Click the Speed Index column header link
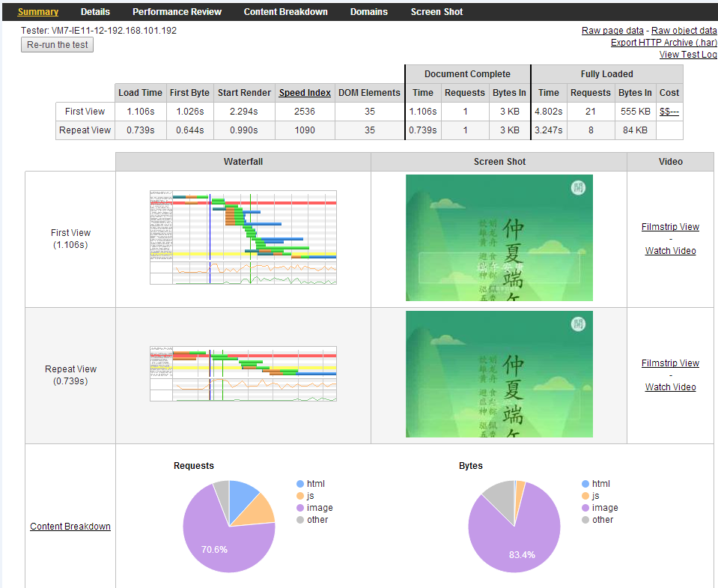 (x=305, y=93)
